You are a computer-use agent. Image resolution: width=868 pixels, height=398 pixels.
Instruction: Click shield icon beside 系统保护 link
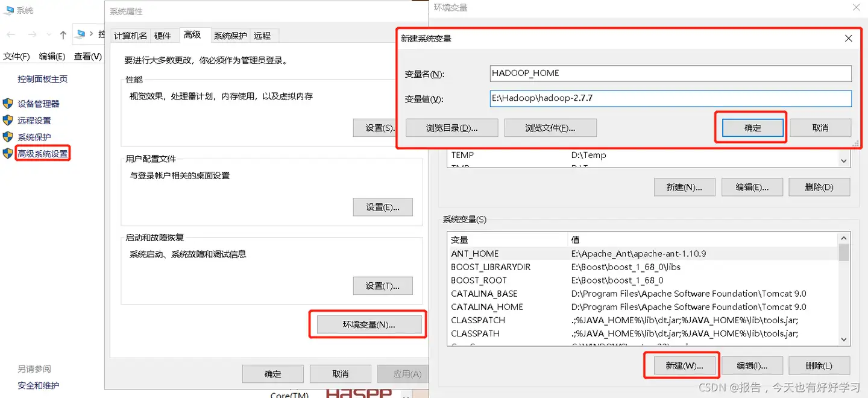[8, 137]
